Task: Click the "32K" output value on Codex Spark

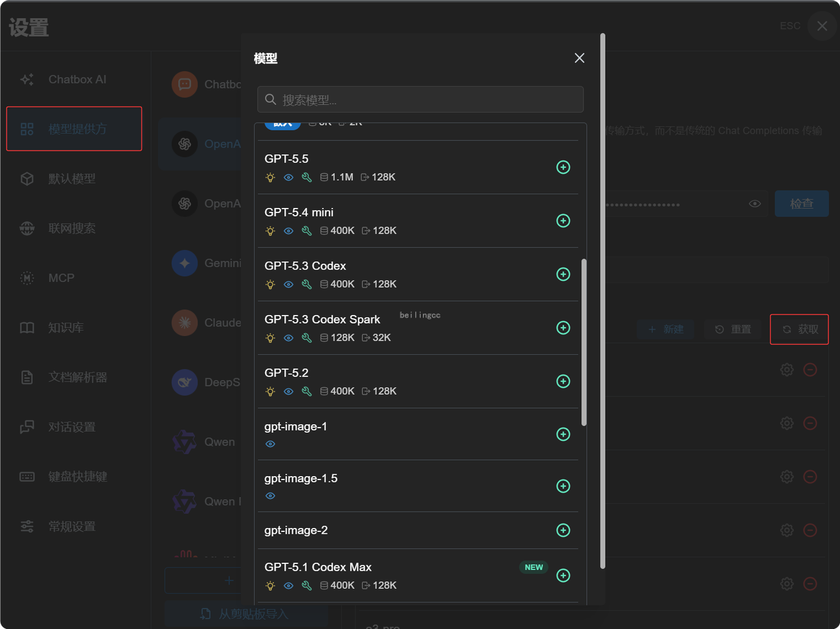Action: [x=381, y=338]
